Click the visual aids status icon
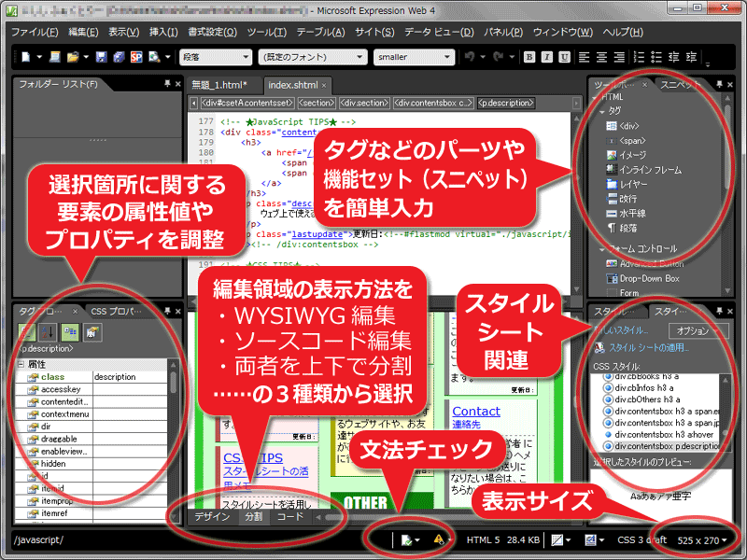The height and width of the screenshot is (560, 747). [x=557, y=540]
